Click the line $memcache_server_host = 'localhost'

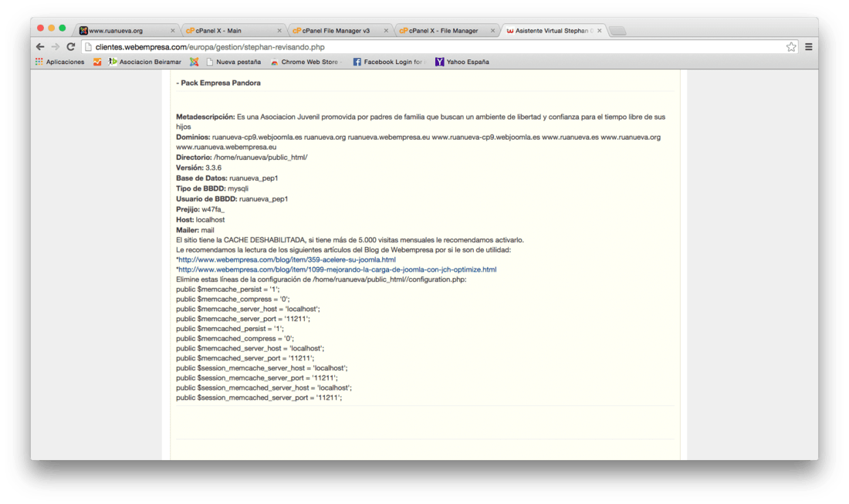coord(248,309)
